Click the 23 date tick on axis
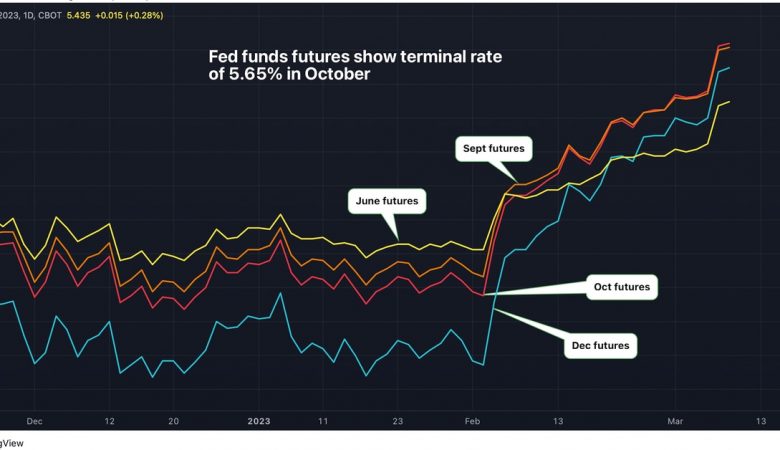 pyautogui.click(x=397, y=421)
